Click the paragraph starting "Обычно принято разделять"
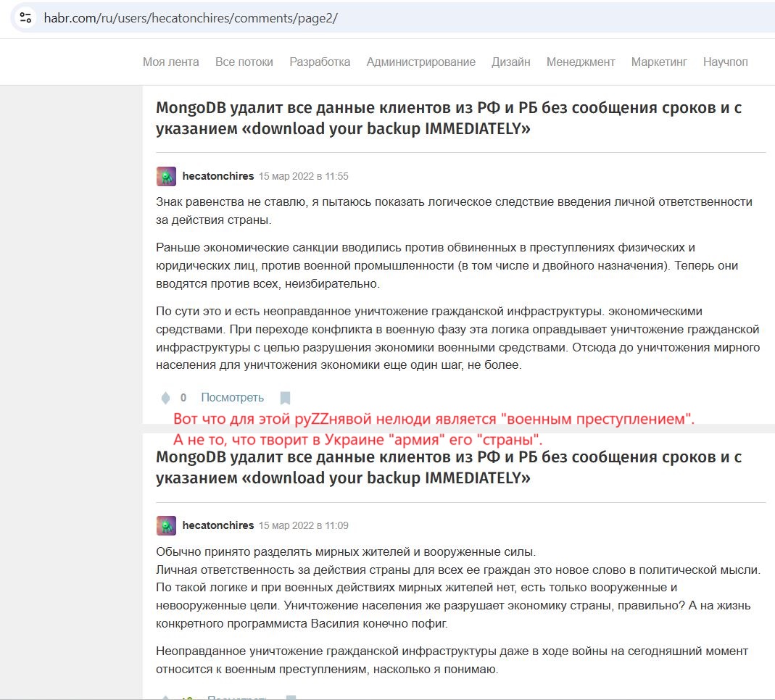The width and height of the screenshot is (775, 700). pos(457,588)
